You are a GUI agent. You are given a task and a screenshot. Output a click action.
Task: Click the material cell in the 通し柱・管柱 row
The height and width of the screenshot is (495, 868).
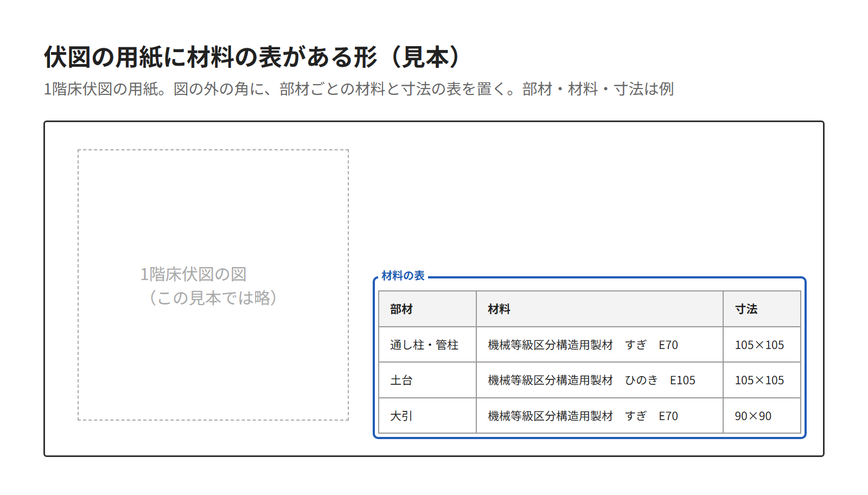tap(599, 345)
